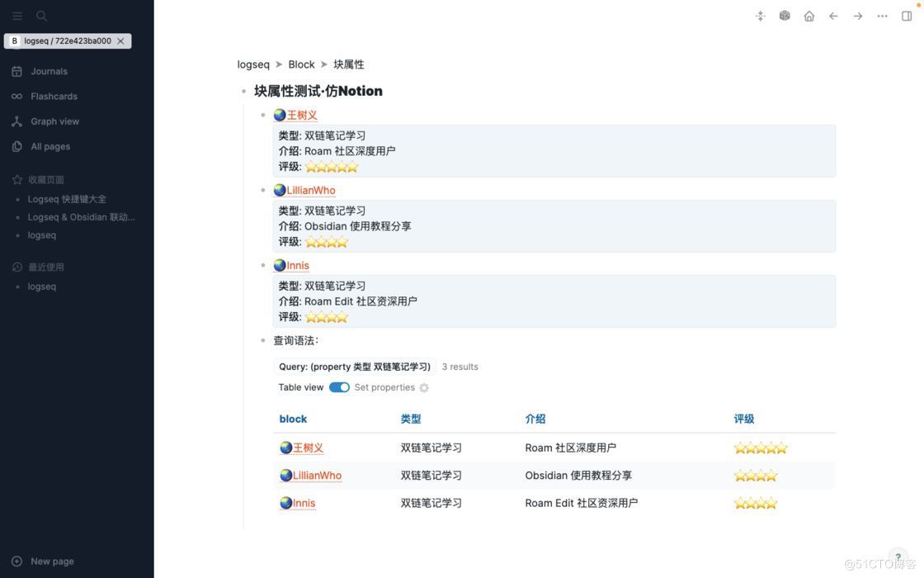Click the random dice icon in toolbar
The width and height of the screenshot is (924, 578).
785,16
